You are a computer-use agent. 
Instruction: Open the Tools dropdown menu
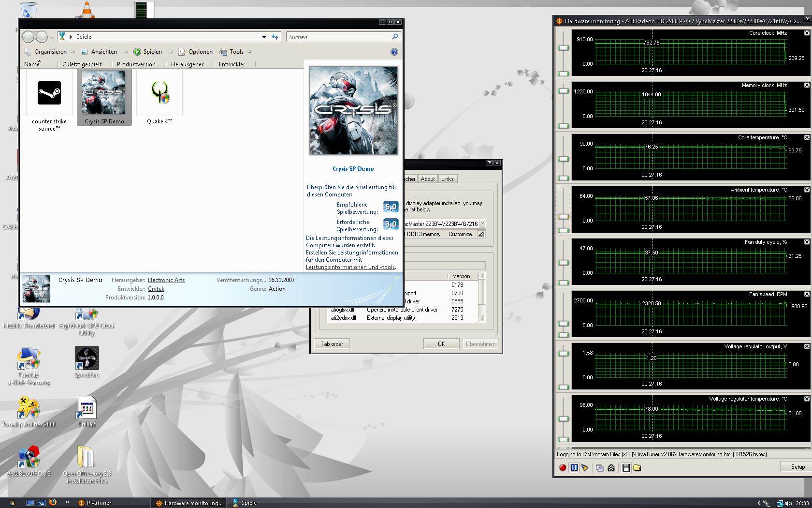(x=235, y=52)
